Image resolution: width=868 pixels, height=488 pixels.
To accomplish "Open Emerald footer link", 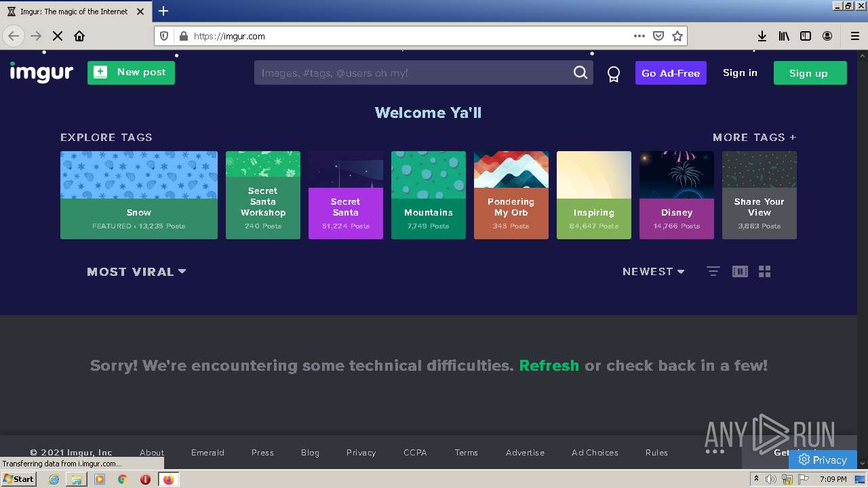I will coord(208,453).
